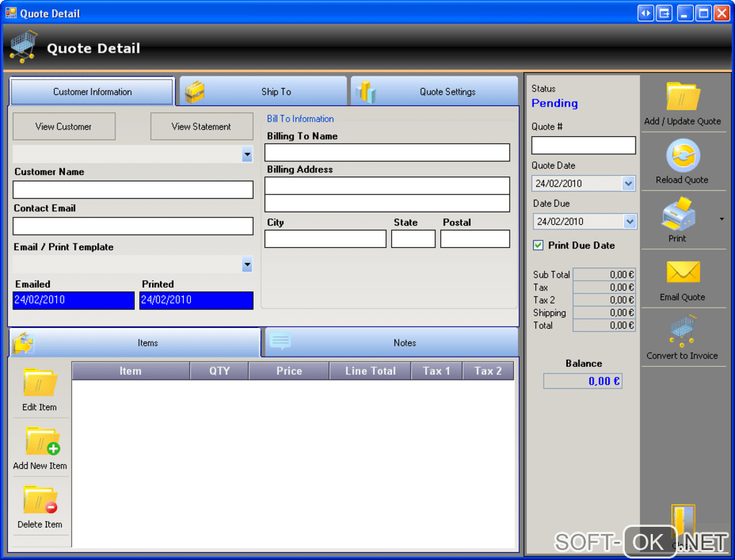Open the customer selection dropdown
The height and width of the screenshot is (560, 735).
pyautogui.click(x=247, y=154)
